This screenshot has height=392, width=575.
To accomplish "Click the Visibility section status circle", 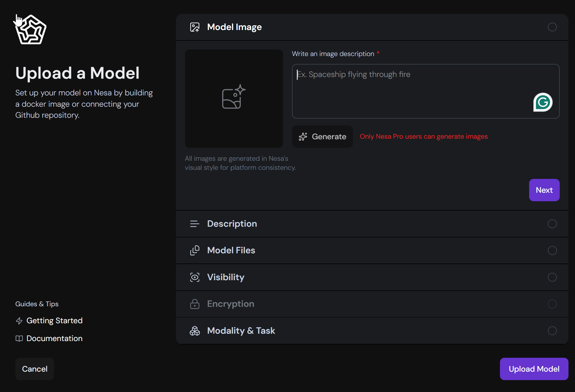I will coord(552,277).
